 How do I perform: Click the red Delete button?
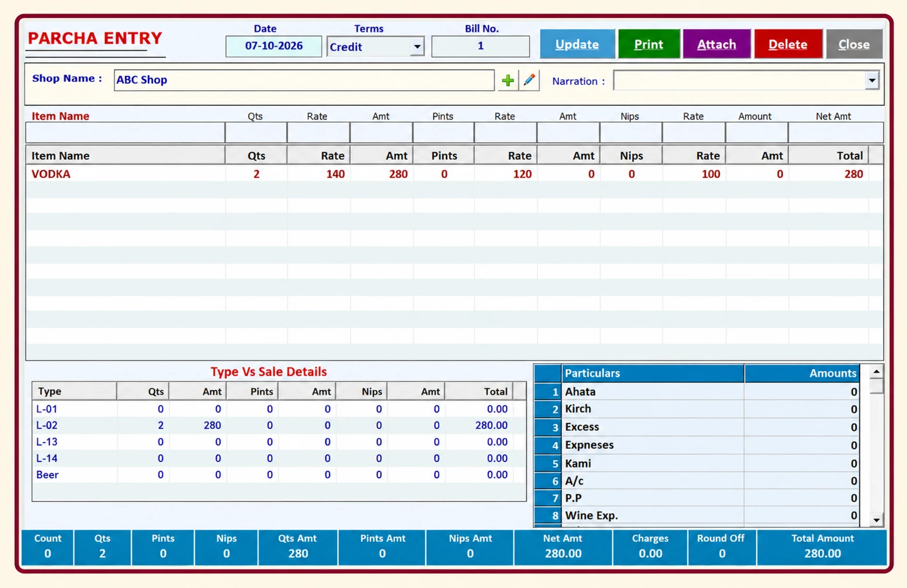click(x=788, y=44)
